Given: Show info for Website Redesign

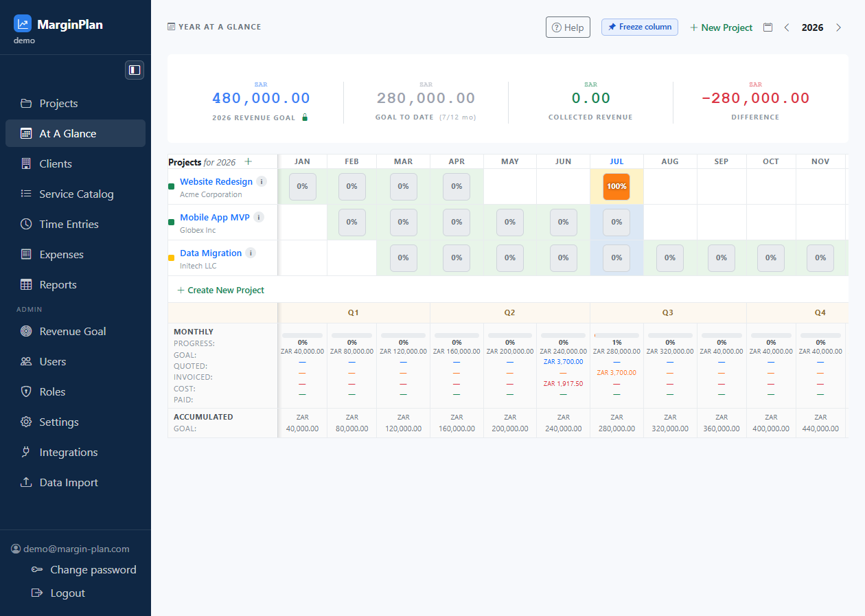Looking at the screenshot, I should tap(262, 182).
